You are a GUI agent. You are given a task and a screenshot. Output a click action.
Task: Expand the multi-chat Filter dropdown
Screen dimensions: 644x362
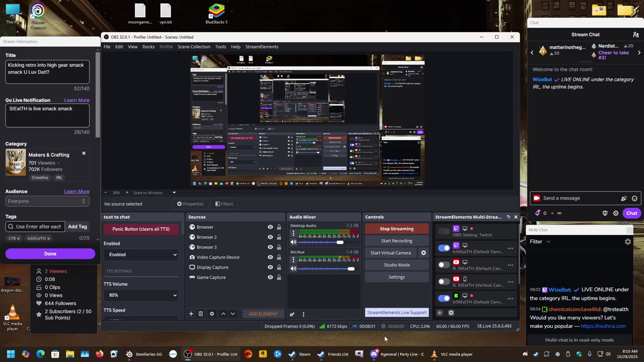click(540, 242)
